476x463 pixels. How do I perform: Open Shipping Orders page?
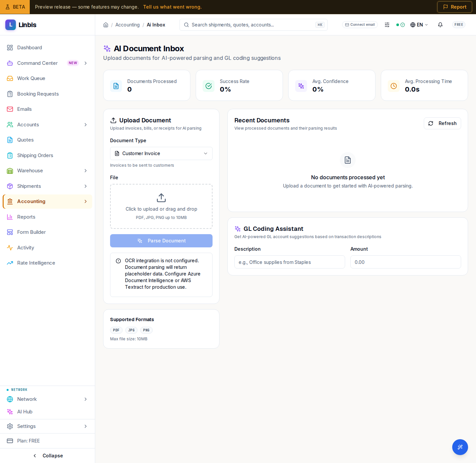pyautogui.click(x=47, y=155)
